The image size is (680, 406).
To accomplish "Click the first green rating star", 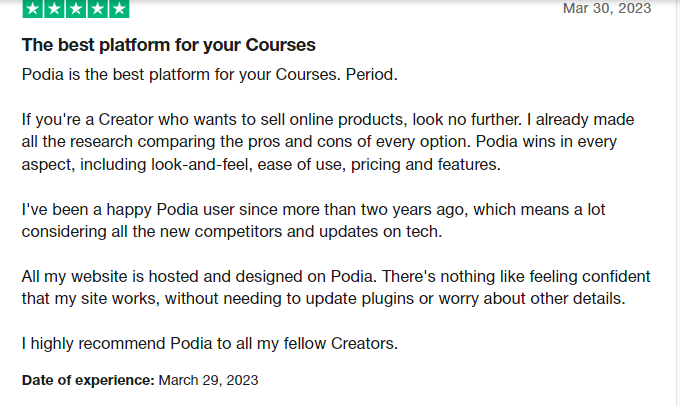I will coord(33,9).
